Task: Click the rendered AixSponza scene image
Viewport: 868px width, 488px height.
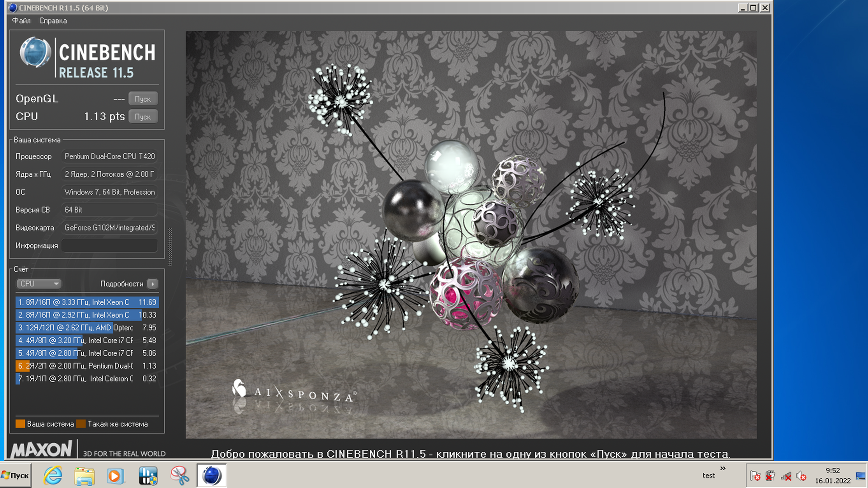Action: pyautogui.click(x=471, y=235)
